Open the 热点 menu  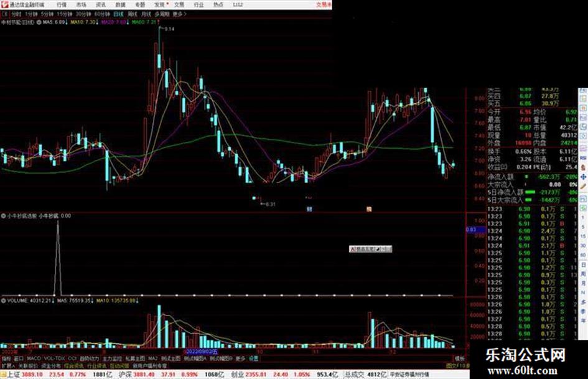pyautogui.click(x=218, y=4)
